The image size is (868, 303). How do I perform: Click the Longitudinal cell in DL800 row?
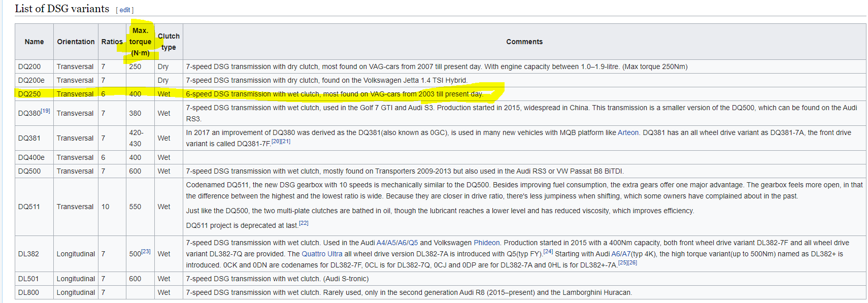pyautogui.click(x=76, y=292)
